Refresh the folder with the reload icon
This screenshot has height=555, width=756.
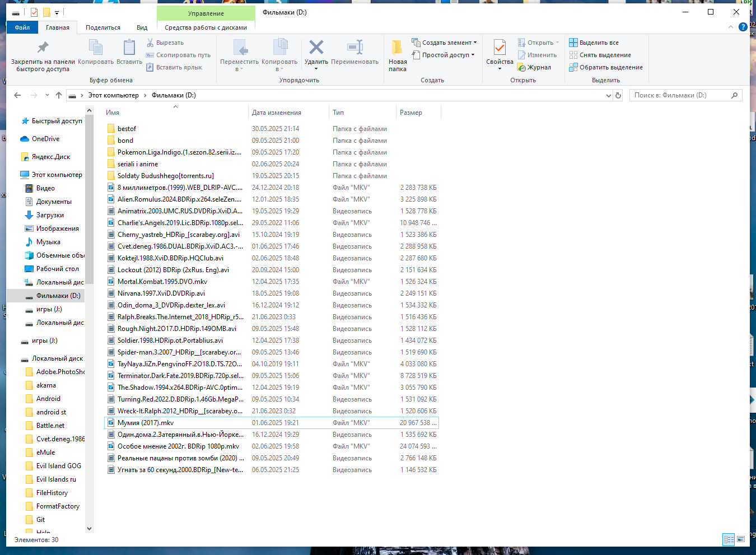(618, 95)
